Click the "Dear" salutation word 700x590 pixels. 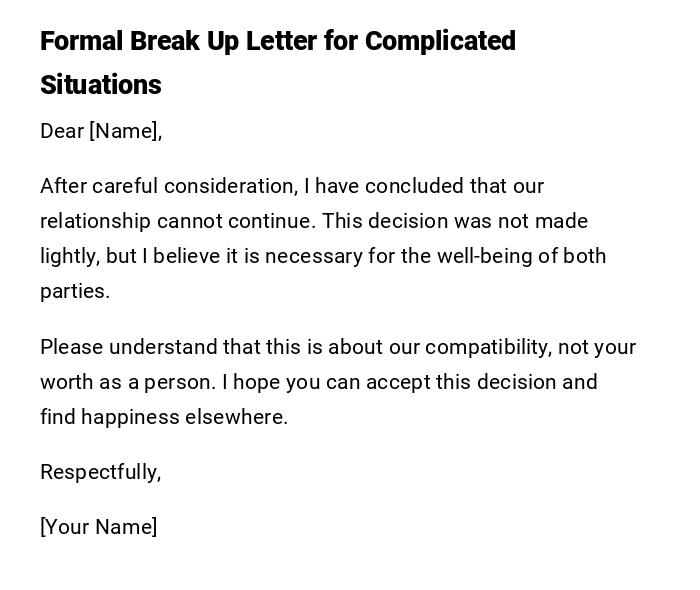pyautogui.click(x=62, y=131)
